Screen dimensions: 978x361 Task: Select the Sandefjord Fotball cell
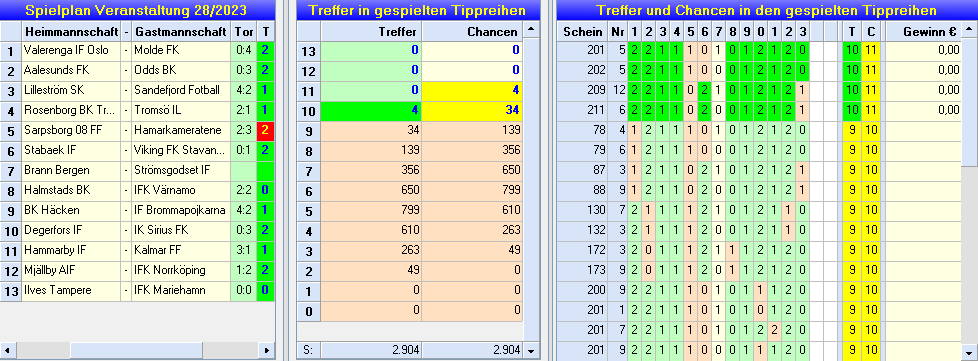pyautogui.click(x=181, y=91)
